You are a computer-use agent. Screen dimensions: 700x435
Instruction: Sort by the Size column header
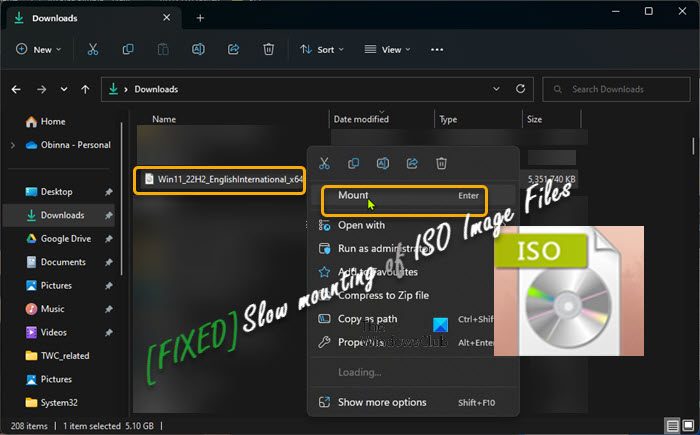(534, 119)
